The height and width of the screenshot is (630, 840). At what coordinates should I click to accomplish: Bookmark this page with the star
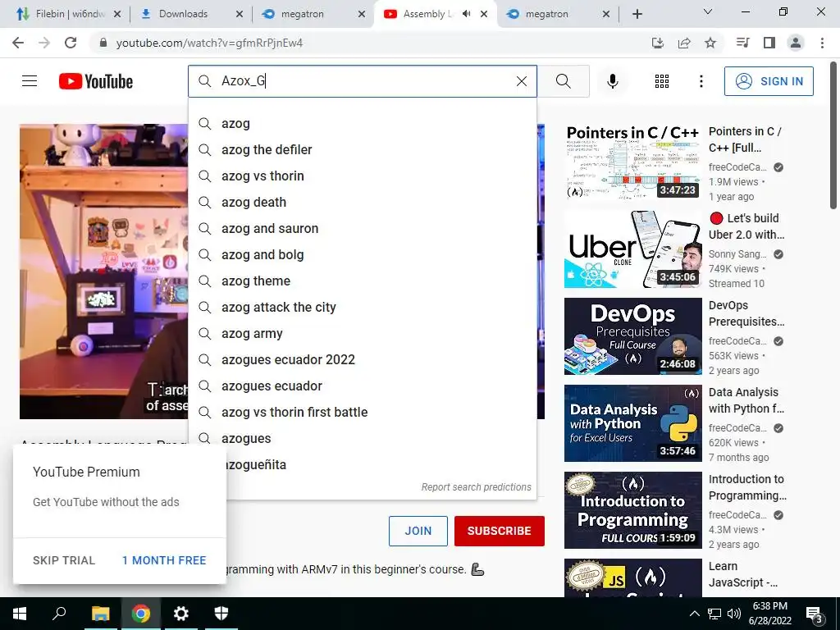tap(710, 43)
